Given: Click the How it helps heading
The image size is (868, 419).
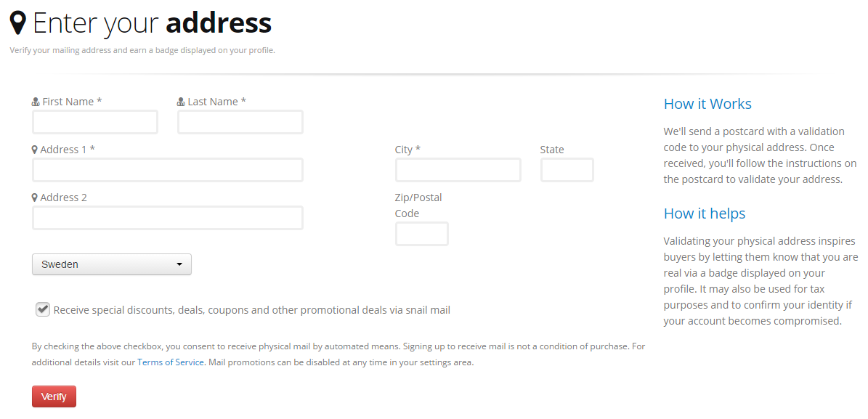Looking at the screenshot, I should click(x=705, y=213).
